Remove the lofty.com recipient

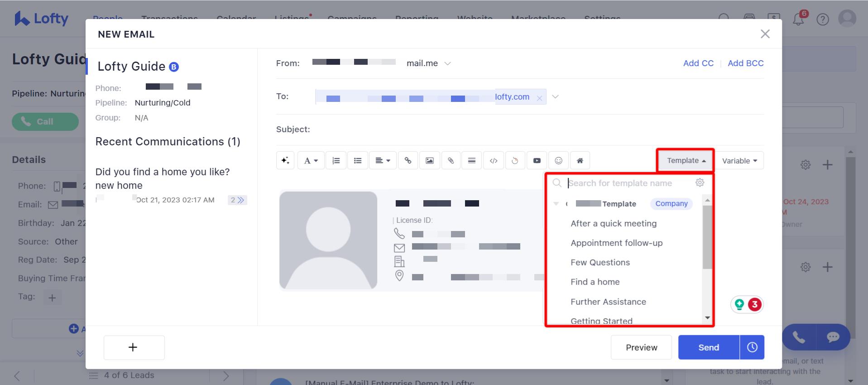539,98
